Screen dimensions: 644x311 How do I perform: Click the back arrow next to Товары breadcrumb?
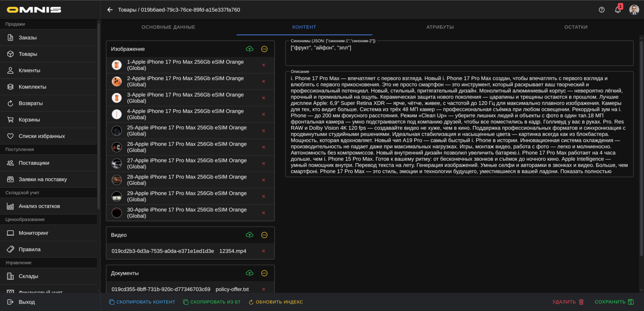[x=110, y=10]
